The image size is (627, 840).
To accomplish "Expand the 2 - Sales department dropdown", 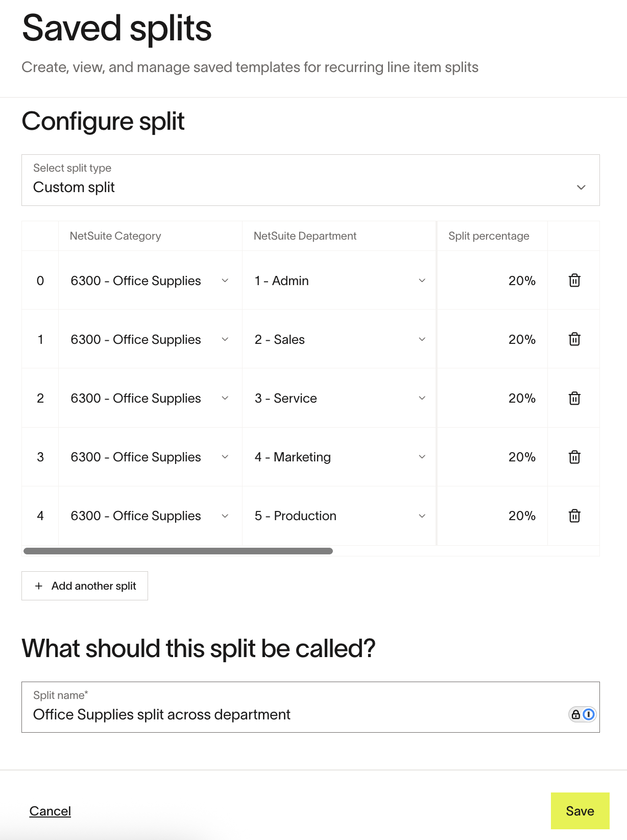I will (340, 339).
